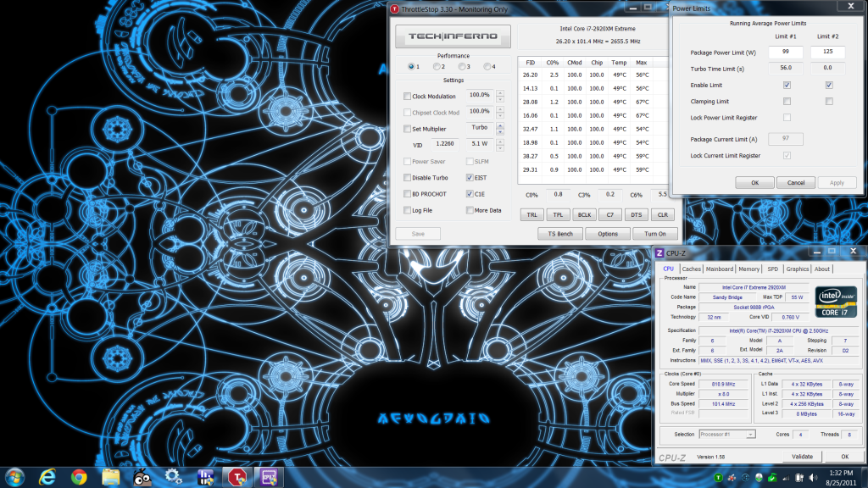Enable the Set Multiplier checkbox
868x488 pixels.
pyautogui.click(x=408, y=129)
